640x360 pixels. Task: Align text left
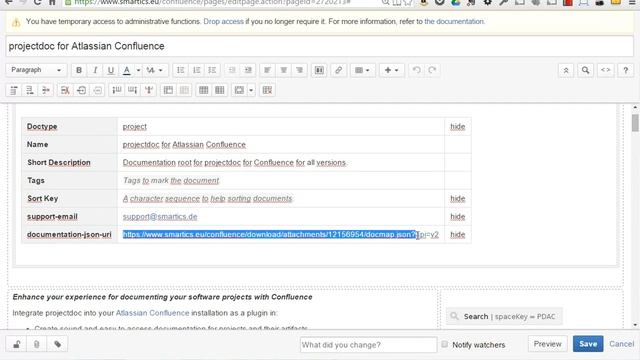pyautogui.click(x=267, y=70)
